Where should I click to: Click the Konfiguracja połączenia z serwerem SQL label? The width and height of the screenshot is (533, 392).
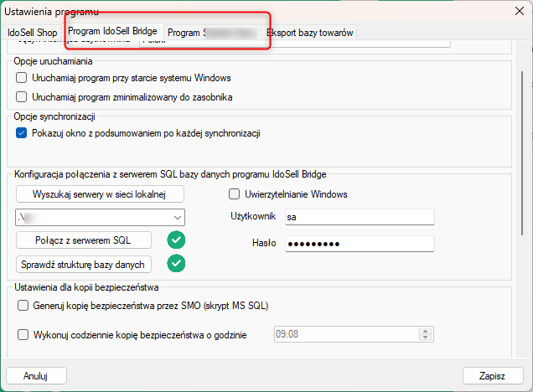[170, 174]
